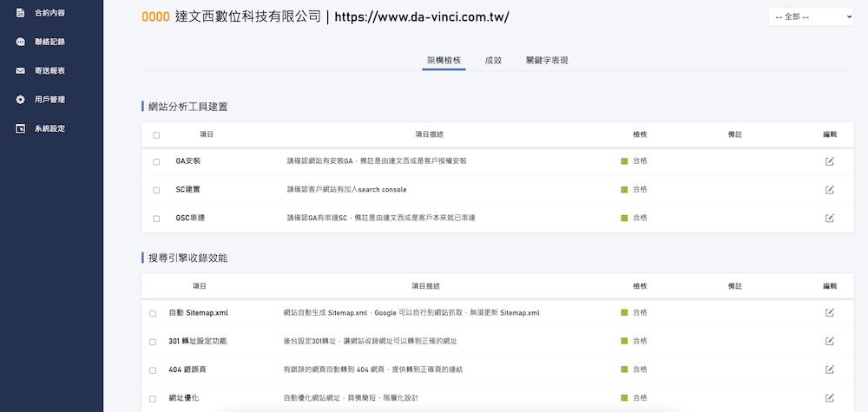This screenshot has height=412, width=868.
Task: Edit the SC建置 row
Action: 829,190
